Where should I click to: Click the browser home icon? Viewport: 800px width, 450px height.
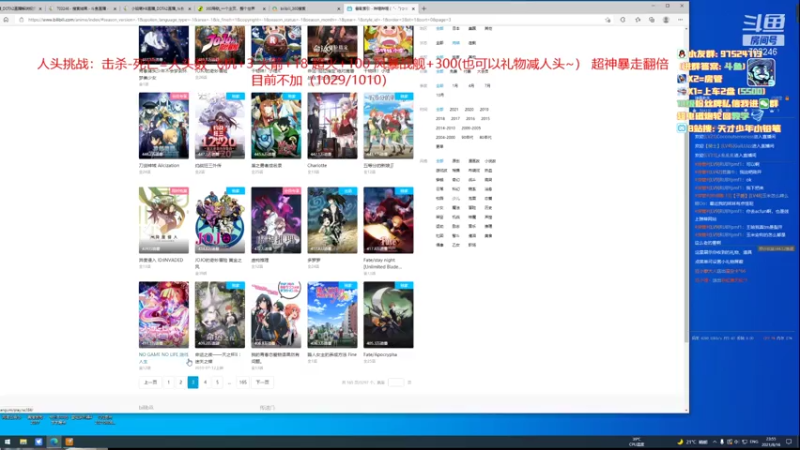6,20
